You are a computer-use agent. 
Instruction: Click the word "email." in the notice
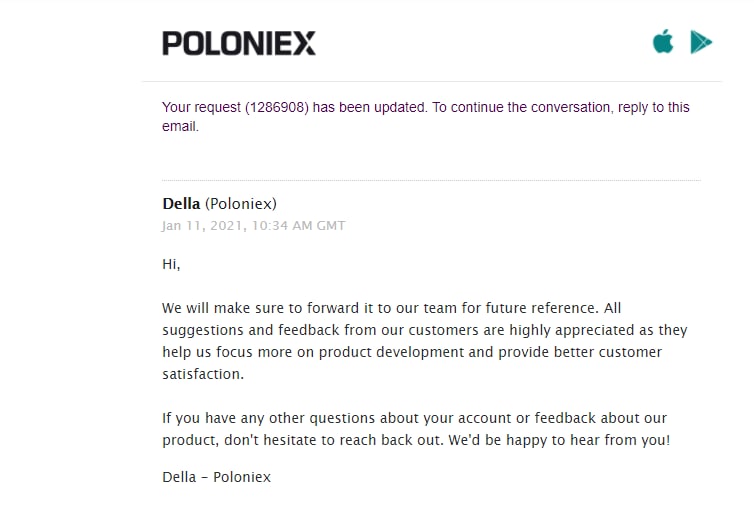point(180,126)
